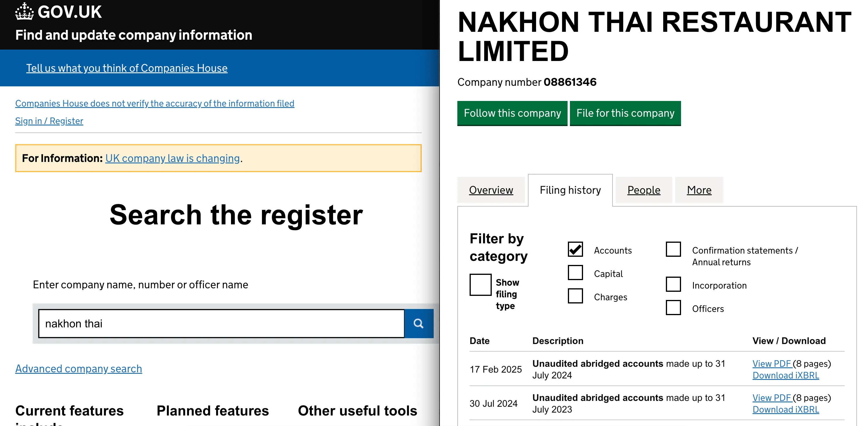
Task: Uncheck the Accounts filter
Action: pyautogui.click(x=575, y=249)
